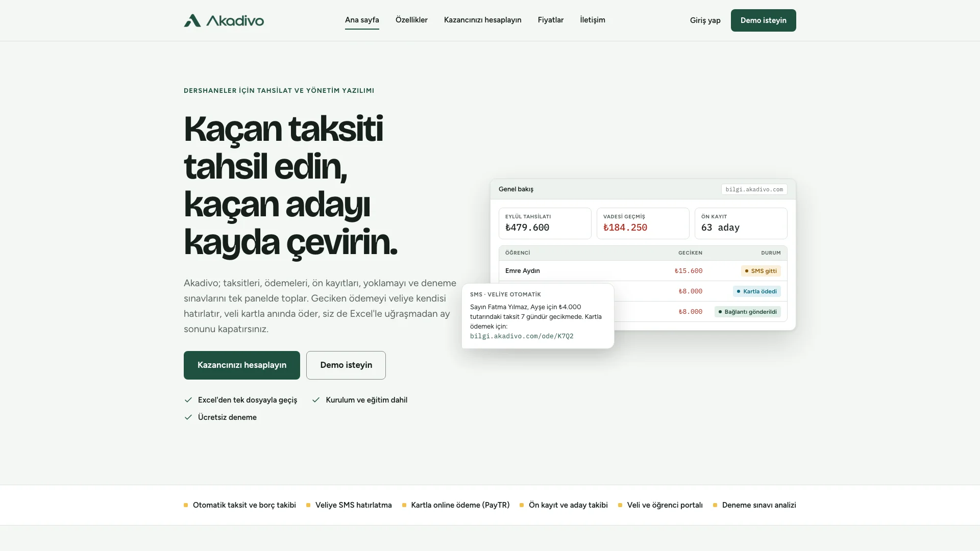The height and width of the screenshot is (551, 980).
Task: Click Ön kayıt ve aday takibi feature text
Action: (x=568, y=505)
